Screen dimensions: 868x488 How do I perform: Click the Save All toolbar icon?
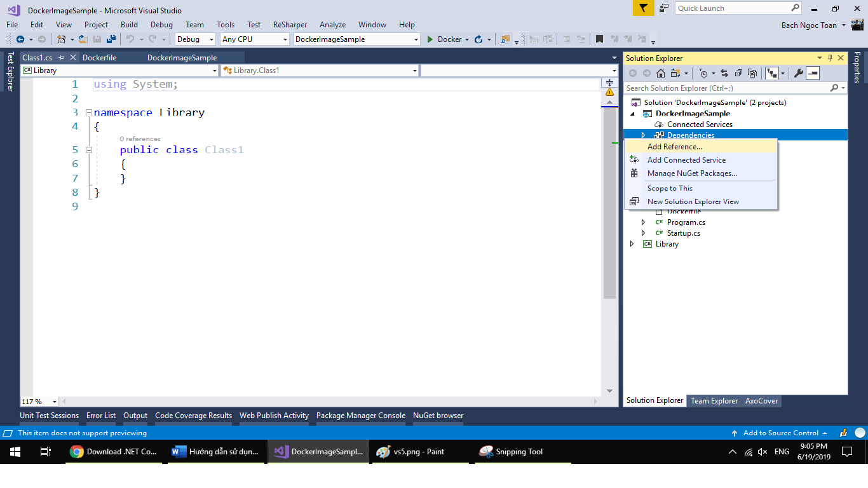click(111, 39)
